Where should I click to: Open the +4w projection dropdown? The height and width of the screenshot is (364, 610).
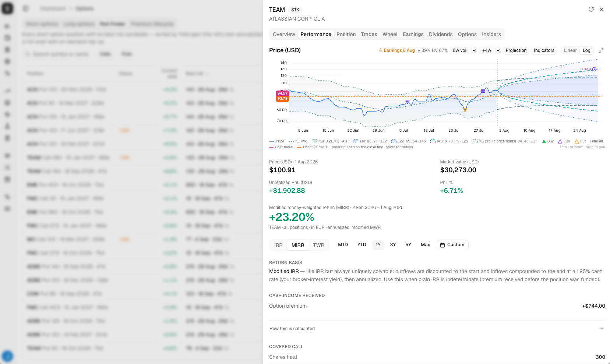[x=491, y=50]
